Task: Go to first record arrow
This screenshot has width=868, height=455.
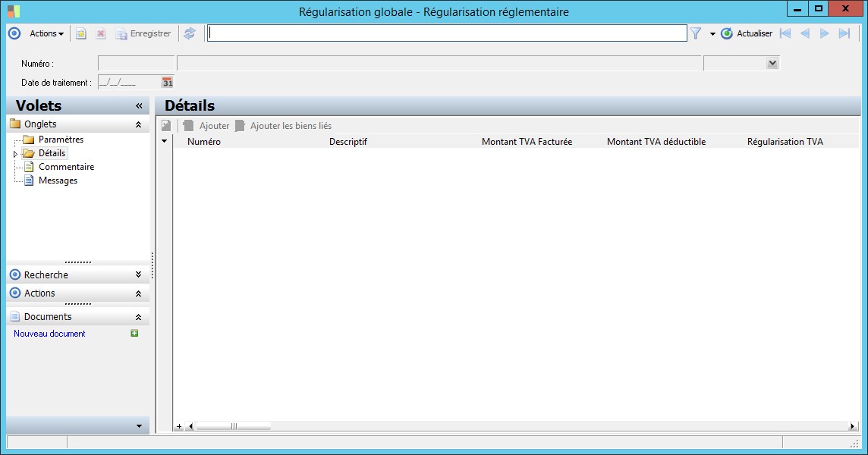Action: tap(785, 33)
